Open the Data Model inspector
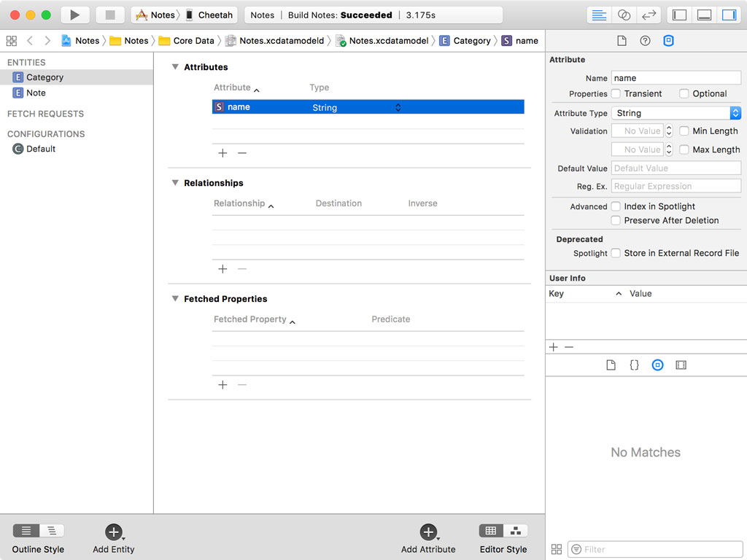Viewport: 747px width, 560px height. click(668, 41)
